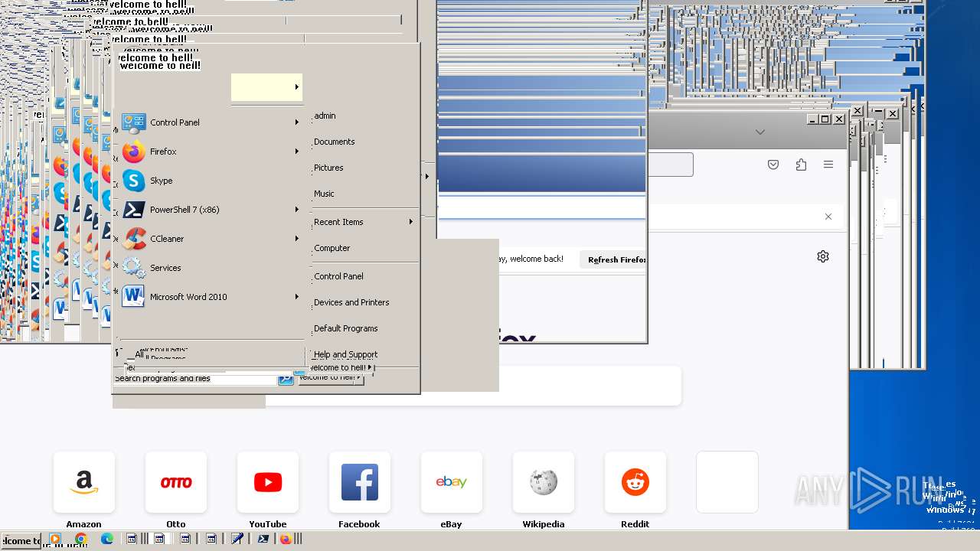Click the Refresh Firefox button

point(613,259)
